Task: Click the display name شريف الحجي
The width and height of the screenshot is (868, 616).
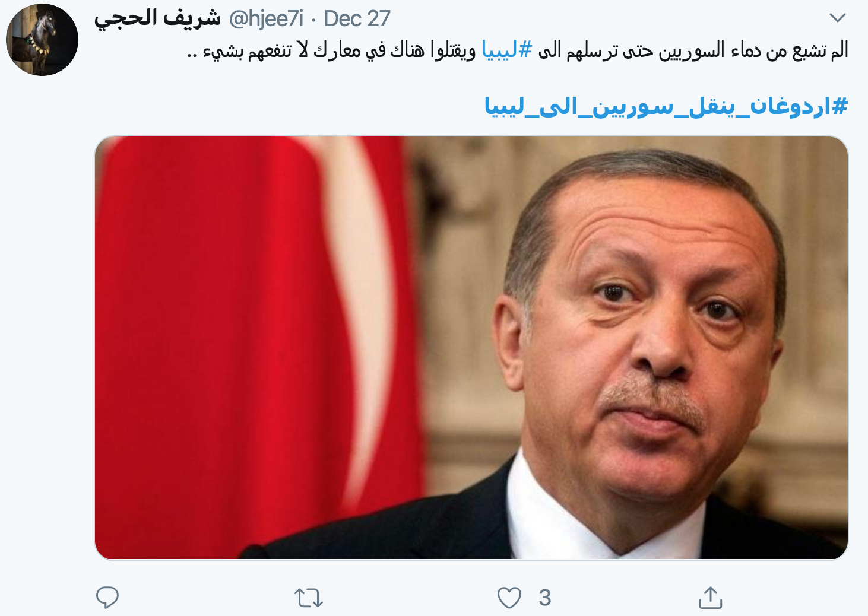Action: 157,18
